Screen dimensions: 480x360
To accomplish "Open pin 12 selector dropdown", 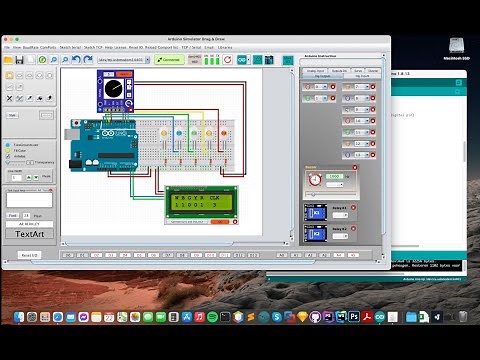I will coord(367,144).
